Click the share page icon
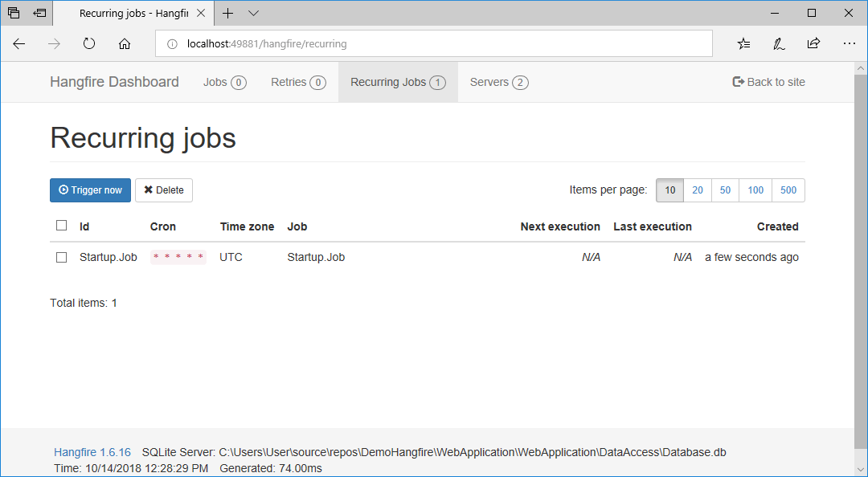The width and height of the screenshot is (868, 477). coord(813,43)
